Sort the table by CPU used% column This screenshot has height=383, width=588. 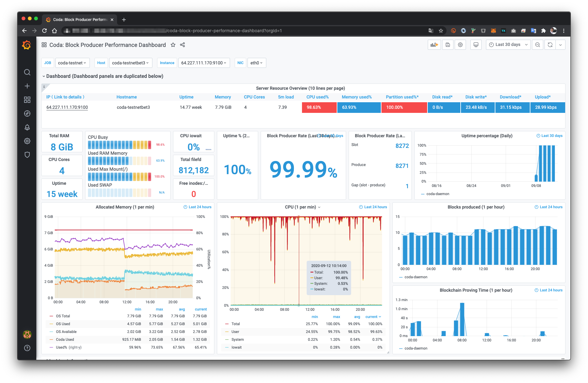pyautogui.click(x=318, y=97)
